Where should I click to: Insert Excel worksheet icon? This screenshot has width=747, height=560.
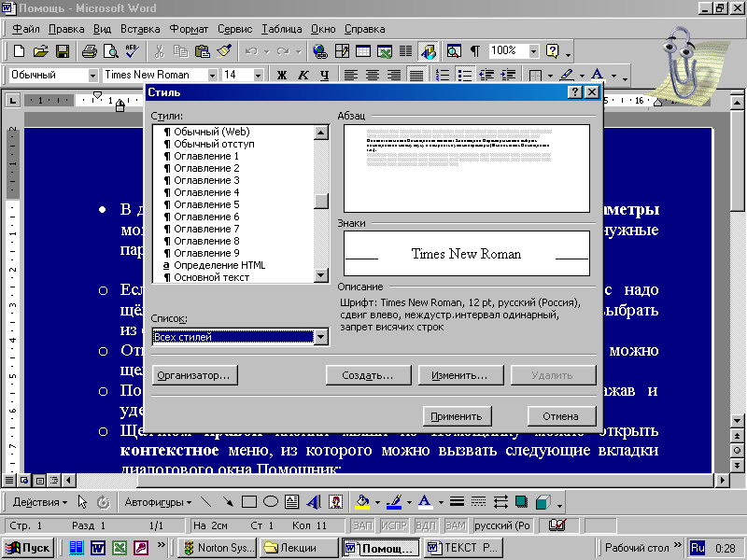click(385, 51)
